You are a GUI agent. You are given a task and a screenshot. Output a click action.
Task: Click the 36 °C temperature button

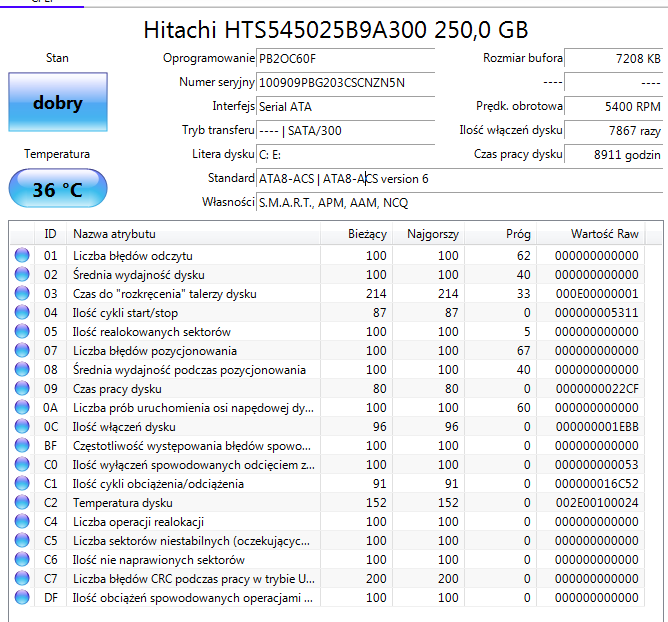(x=58, y=189)
